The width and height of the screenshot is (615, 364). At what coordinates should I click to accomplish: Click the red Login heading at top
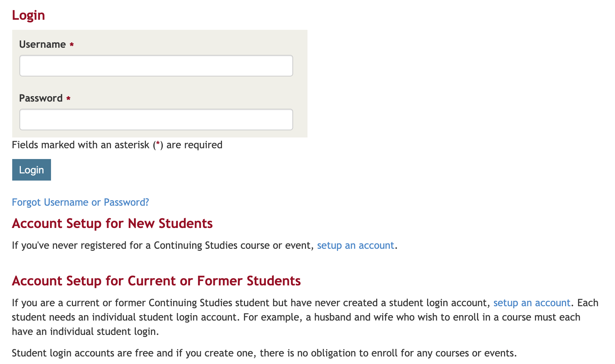28,15
